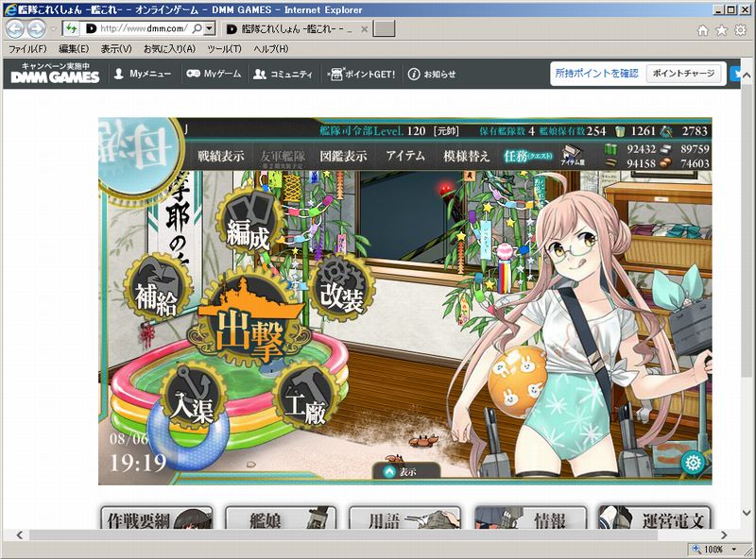Open the browser tools gear icon
756x559 pixels.
click(x=740, y=30)
